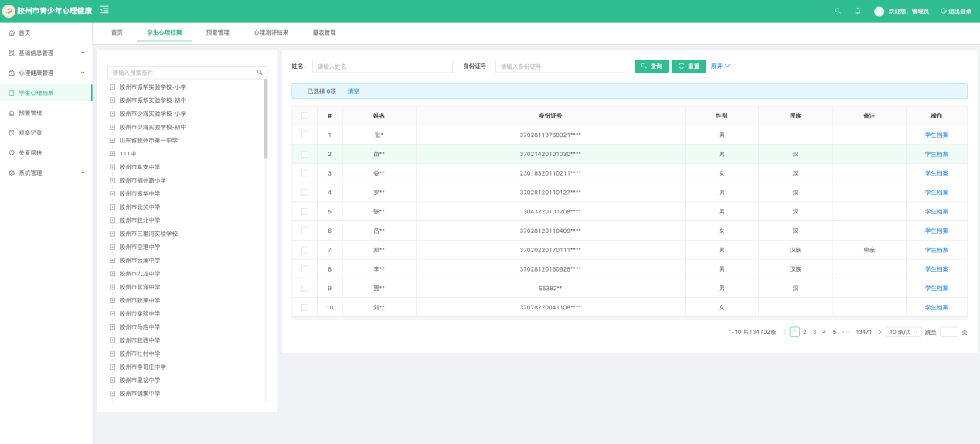Open 学生档案 link for row 3
The image size is (980, 444).
coord(936,173)
